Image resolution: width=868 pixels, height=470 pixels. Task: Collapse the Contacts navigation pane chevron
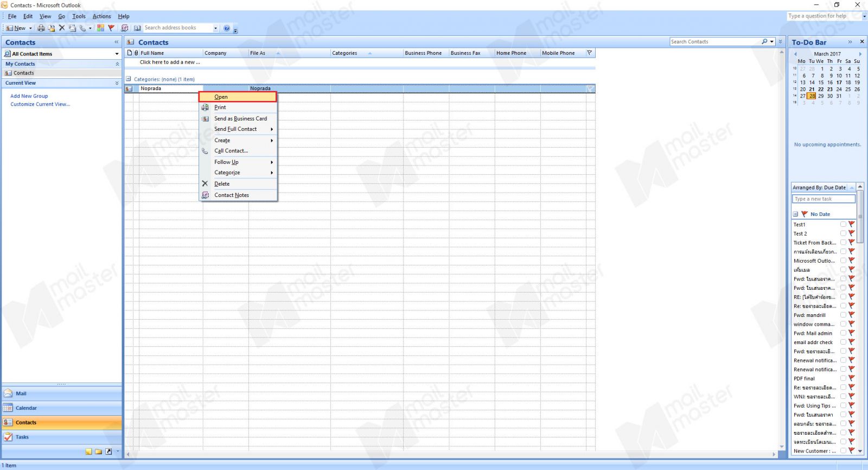tap(116, 42)
